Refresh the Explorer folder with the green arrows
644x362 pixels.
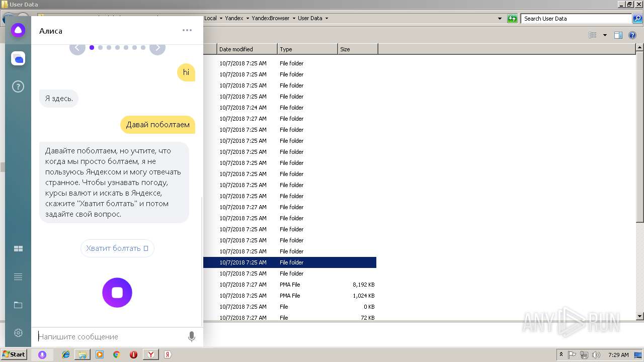(x=512, y=19)
